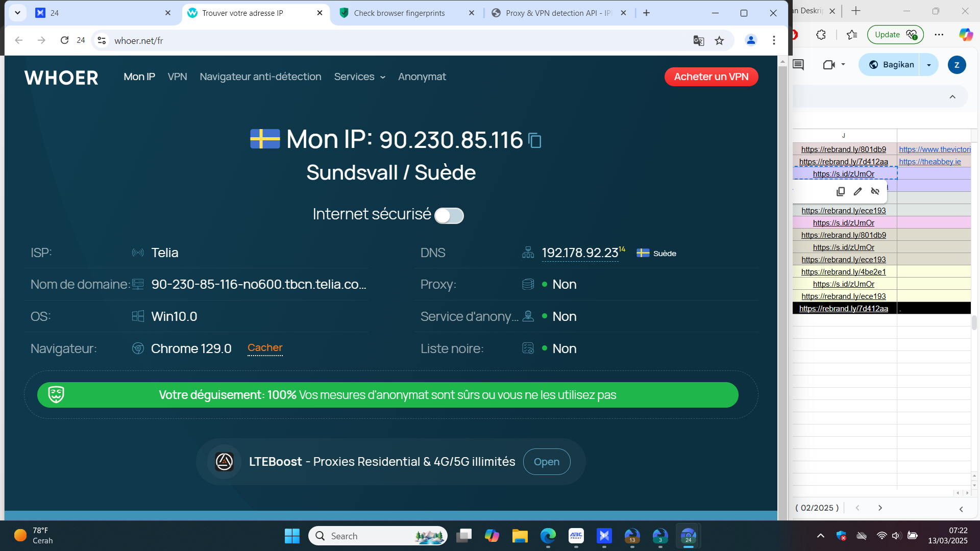Viewport: 980px width, 551px height.
Task: Select column J header in the spreadsheet
Action: pos(844,136)
